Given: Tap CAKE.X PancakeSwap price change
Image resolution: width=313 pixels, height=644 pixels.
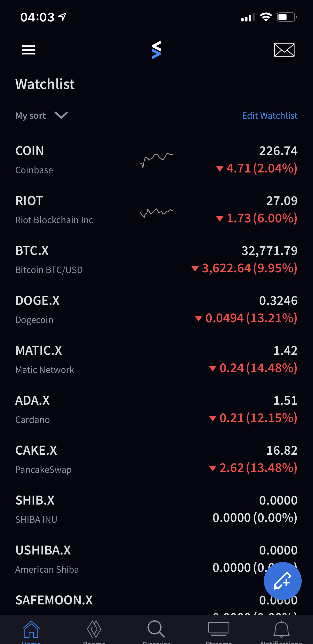Looking at the screenshot, I should tap(253, 468).
